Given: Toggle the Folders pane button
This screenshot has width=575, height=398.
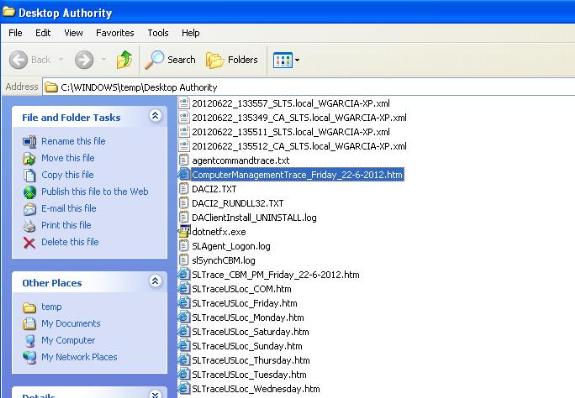Looking at the screenshot, I should [x=232, y=60].
